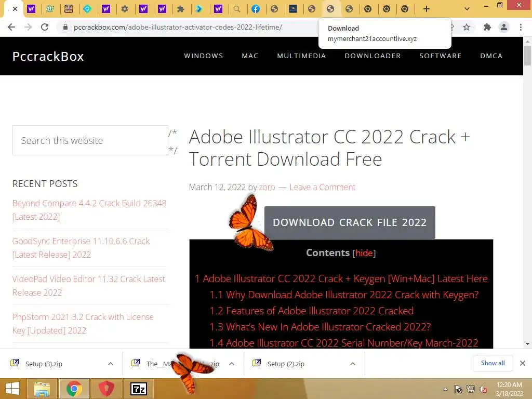This screenshot has width=532, height=399.
Task: Open the SOFTWARE menu item
Action: pos(441,56)
